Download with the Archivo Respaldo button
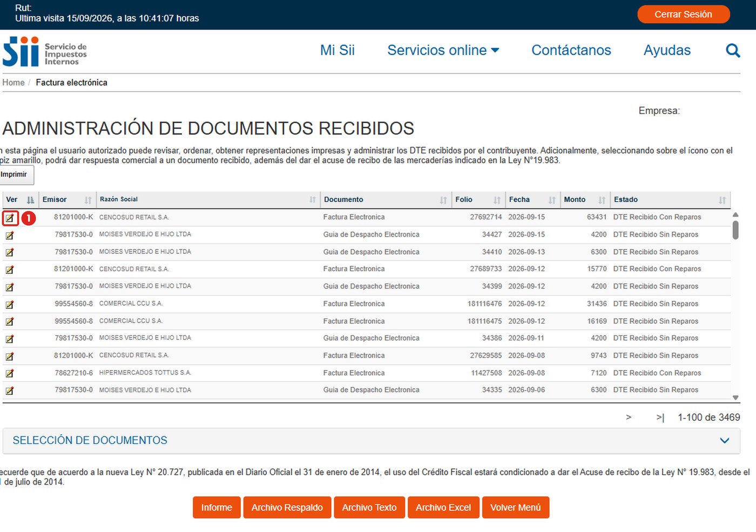The height and width of the screenshot is (532, 756). point(287,508)
